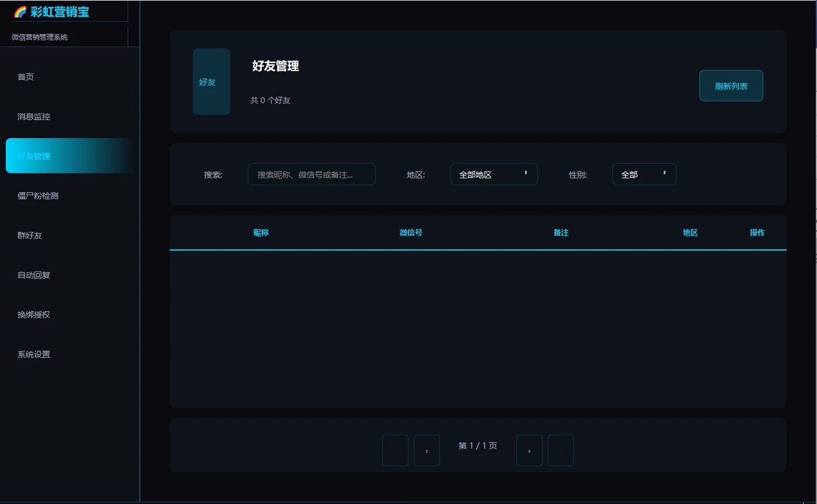Go to previous page arrow
Image resolution: width=817 pixels, height=504 pixels.
[427, 450]
